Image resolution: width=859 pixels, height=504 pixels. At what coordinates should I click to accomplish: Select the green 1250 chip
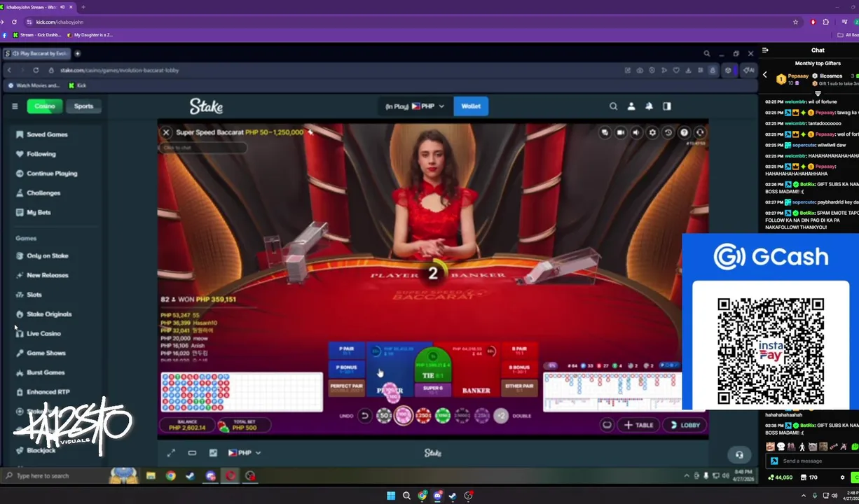point(443,416)
